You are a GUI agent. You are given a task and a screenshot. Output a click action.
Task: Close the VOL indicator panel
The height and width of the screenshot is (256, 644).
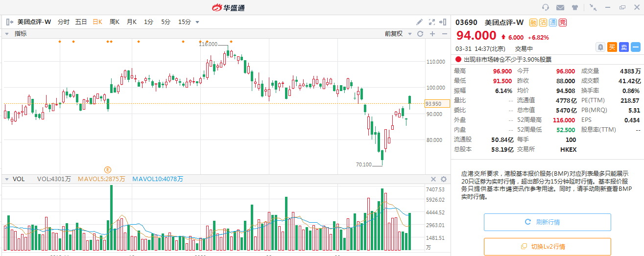(433, 179)
